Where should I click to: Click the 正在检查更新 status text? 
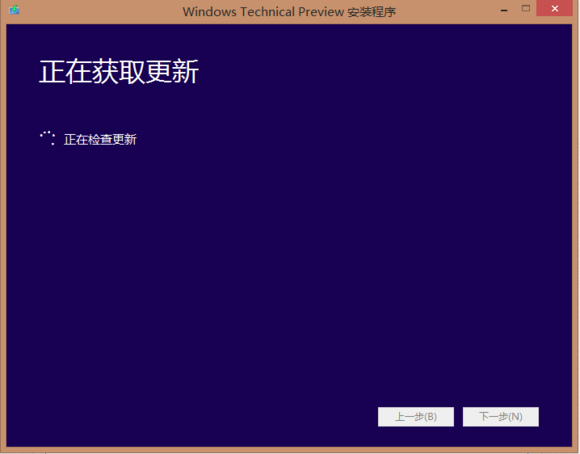(100, 139)
